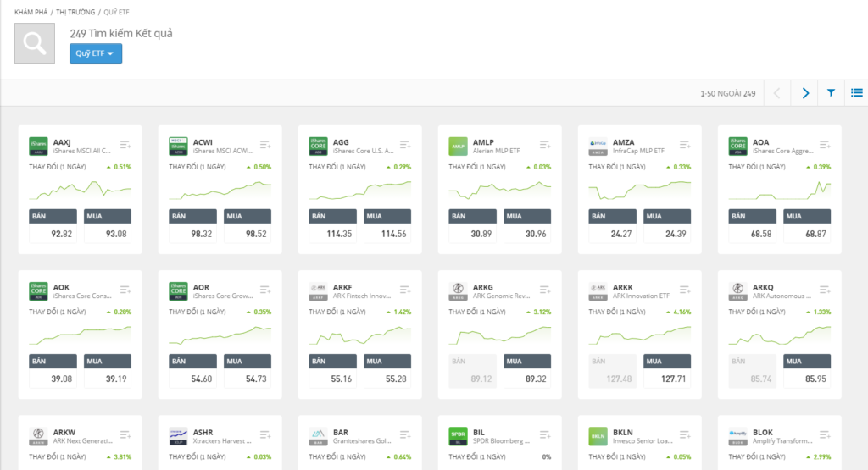The image size is (868, 470).
Task: Click the ARKG fund logo
Action: 458,291
